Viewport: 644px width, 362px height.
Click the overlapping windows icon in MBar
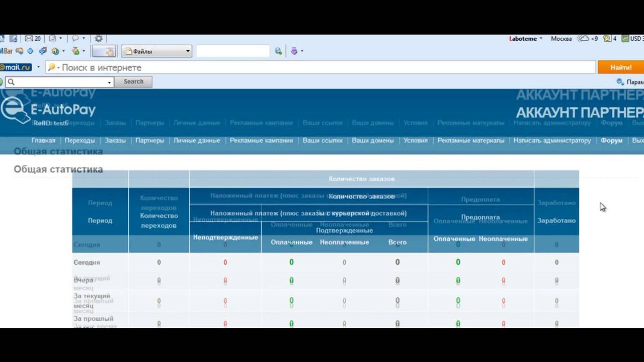[43, 51]
